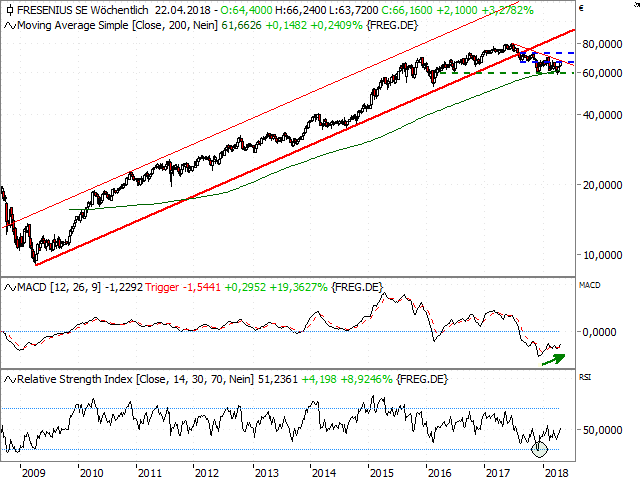Click the 60,0000 price axis label
The width and height of the screenshot is (640, 480).
click(x=602, y=73)
